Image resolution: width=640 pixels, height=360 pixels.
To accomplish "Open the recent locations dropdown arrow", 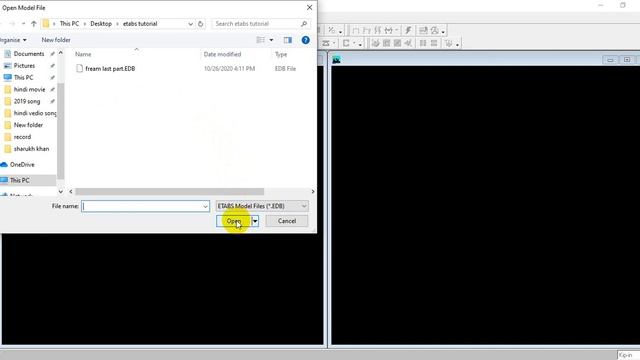I will point(23,24).
